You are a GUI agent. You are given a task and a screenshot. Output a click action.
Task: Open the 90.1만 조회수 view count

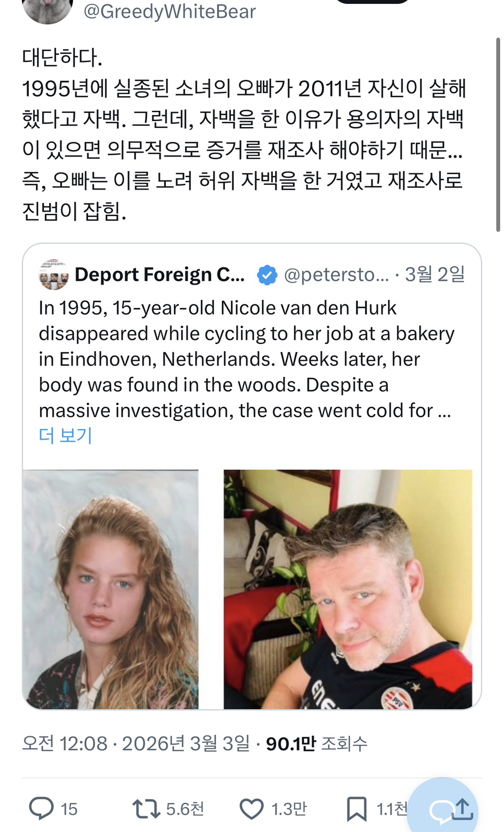(x=316, y=743)
